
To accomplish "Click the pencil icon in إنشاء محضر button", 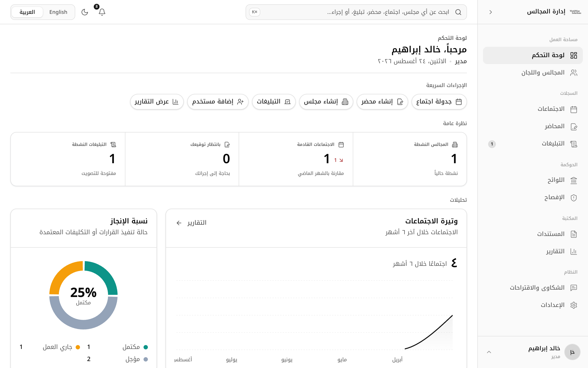I will tap(400, 102).
